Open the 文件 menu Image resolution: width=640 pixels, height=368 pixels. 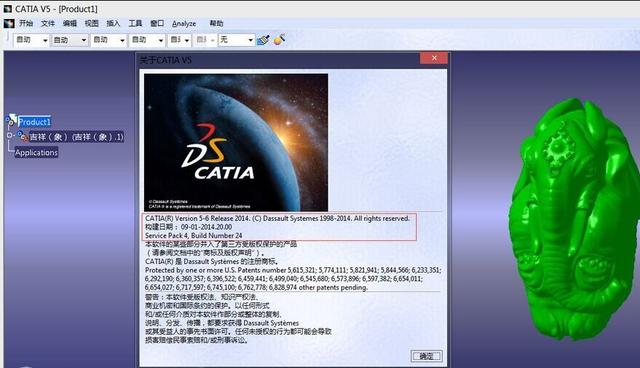point(48,24)
